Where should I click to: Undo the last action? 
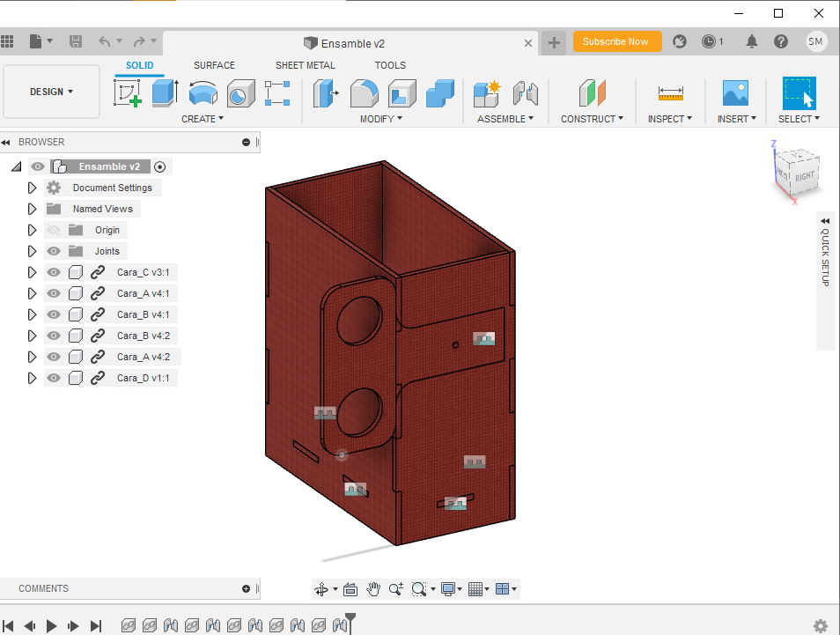(105, 41)
